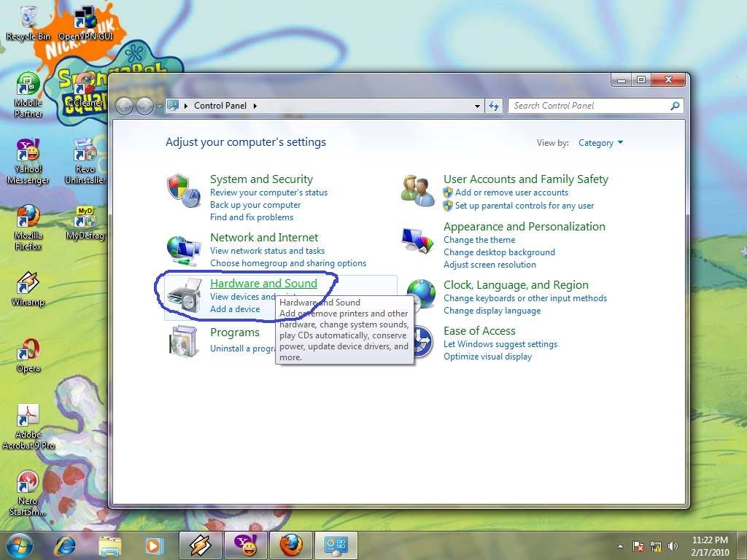Click the forward navigation arrow button
747x560 pixels.
(x=144, y=106)
